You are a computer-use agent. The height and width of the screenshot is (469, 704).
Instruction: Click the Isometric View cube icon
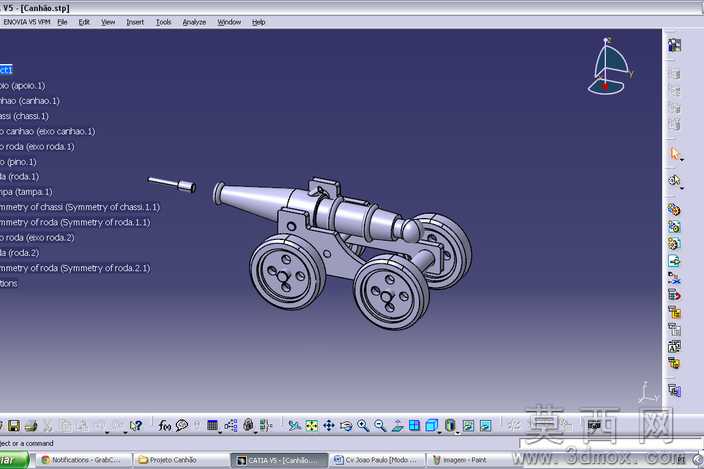coord(431,425)
